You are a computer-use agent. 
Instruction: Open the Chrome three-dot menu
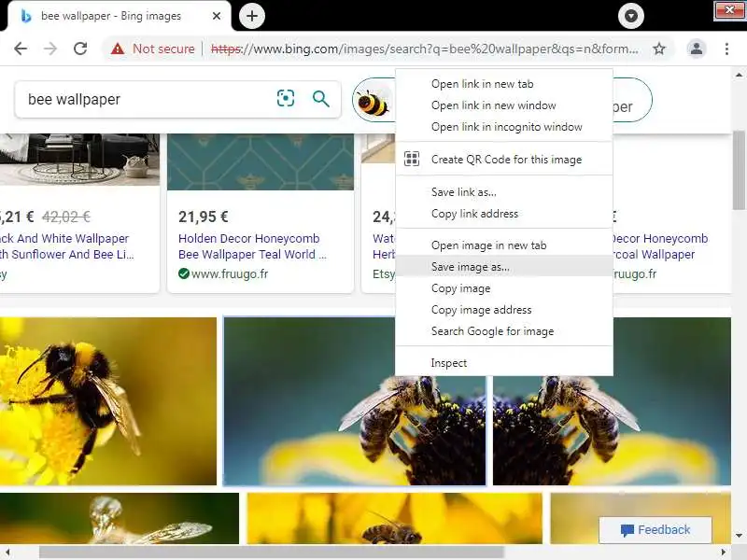[726, 49]
